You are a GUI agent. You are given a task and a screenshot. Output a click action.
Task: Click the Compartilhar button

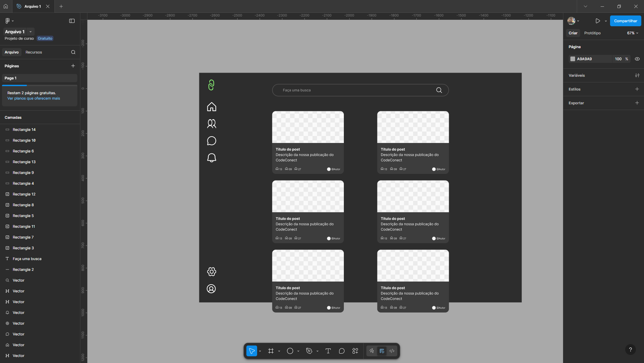[x=626, y=21]
